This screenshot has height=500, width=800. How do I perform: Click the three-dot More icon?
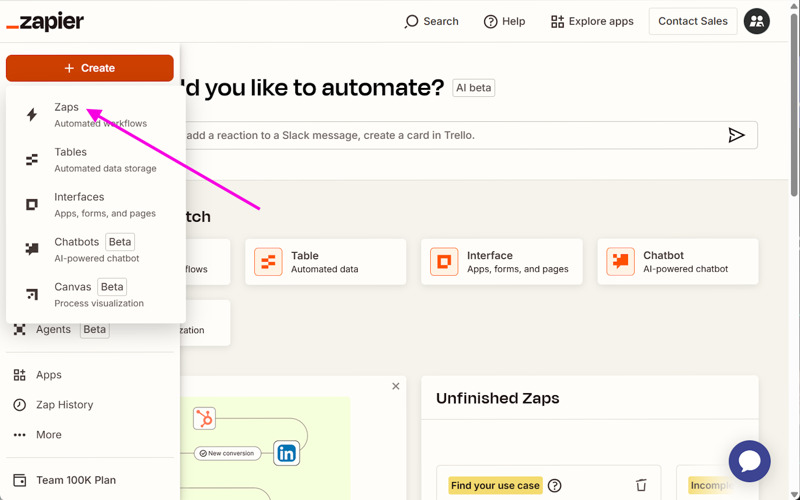tap(19, 435)
